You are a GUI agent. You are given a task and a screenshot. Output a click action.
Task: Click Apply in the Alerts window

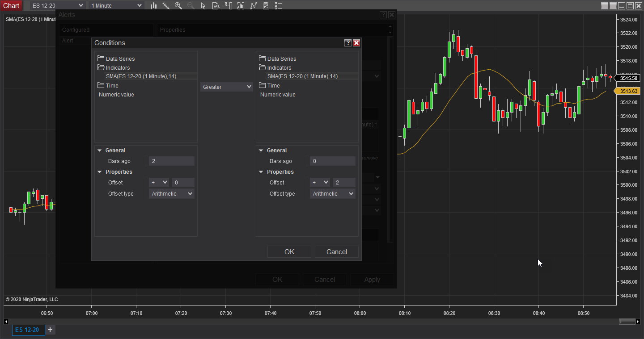click(x=372, y=280)
